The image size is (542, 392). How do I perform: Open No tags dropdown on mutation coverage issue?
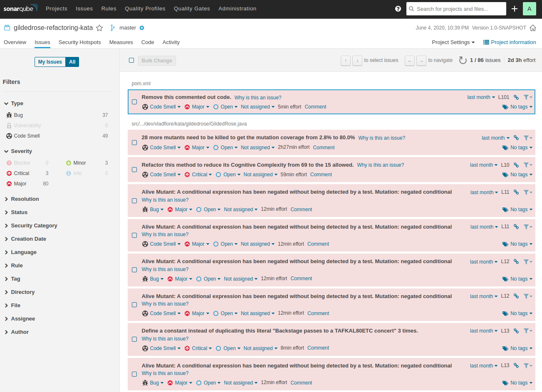tap(517, 148)
